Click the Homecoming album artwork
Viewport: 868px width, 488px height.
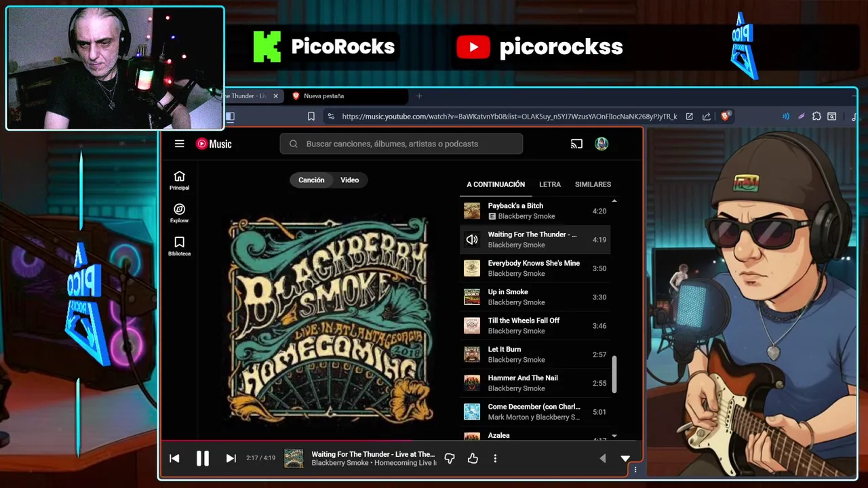329,320
